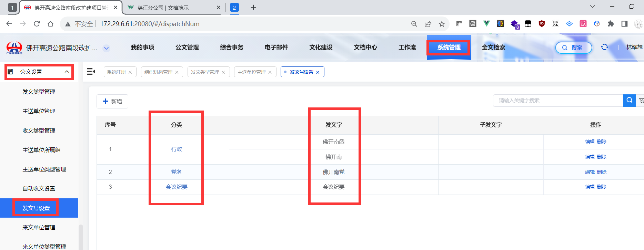The height and width of the screenshot is (250, 644).
Task: Open the Tampermonkey extension
Action: click(x=528, y=24)
